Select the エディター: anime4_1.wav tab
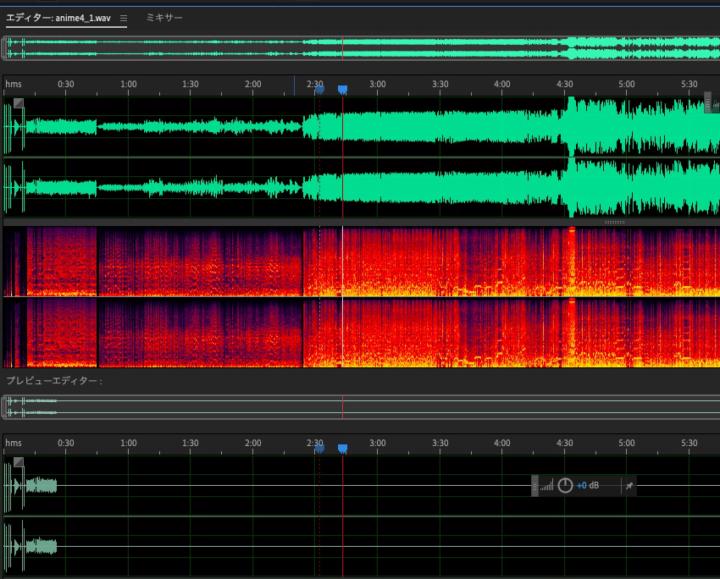720x579 pixels. coord(58,18)
